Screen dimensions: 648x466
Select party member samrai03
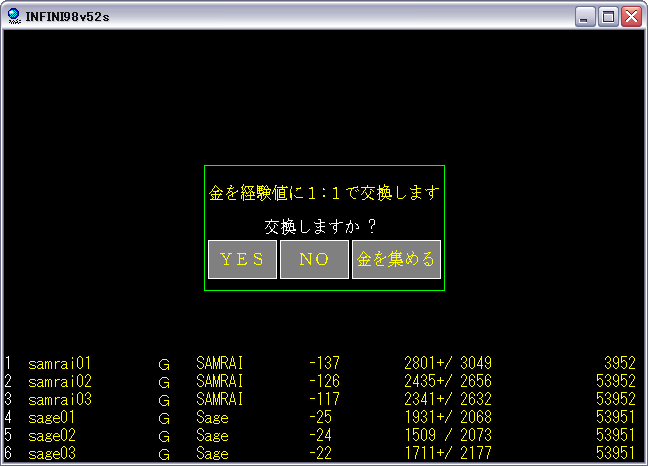pos(60,399)
